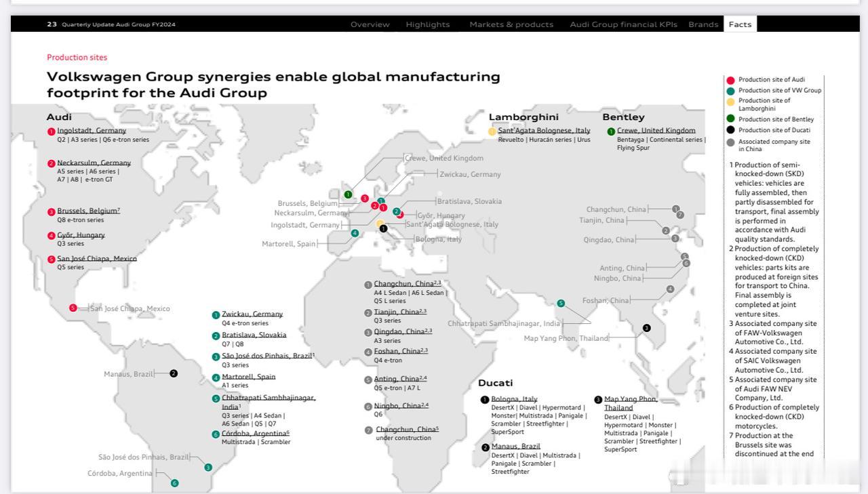The image size is (868, 494).
Task: Click teal Martorell marker 4 on map
Action: click(x=355, y=233)
